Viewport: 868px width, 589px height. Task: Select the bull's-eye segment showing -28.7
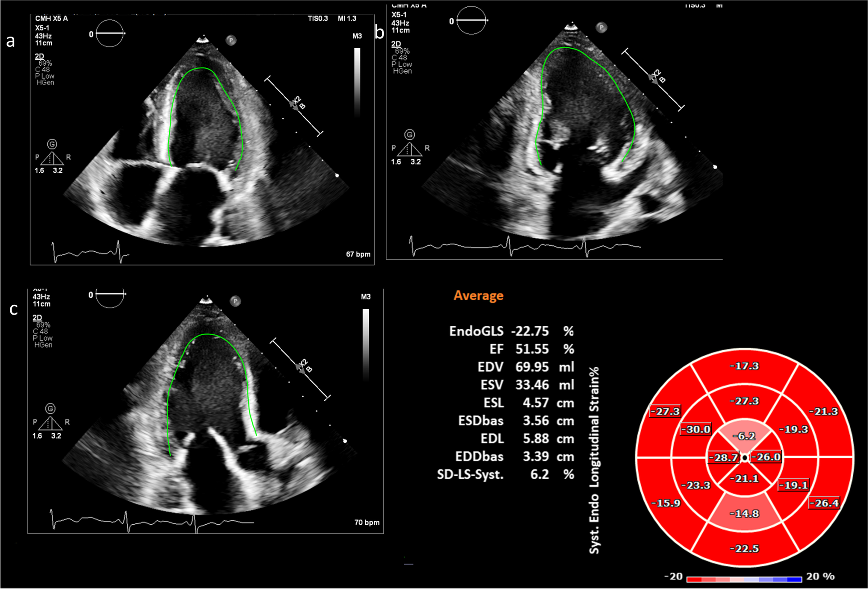pyautogui.click(x=722, y=457)
